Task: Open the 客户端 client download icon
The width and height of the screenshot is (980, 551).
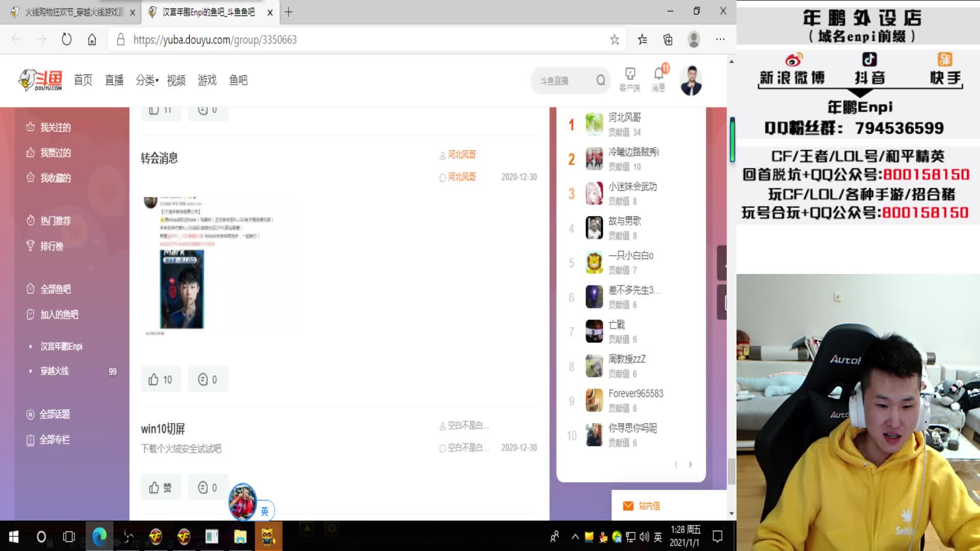Action: point(630,80)
